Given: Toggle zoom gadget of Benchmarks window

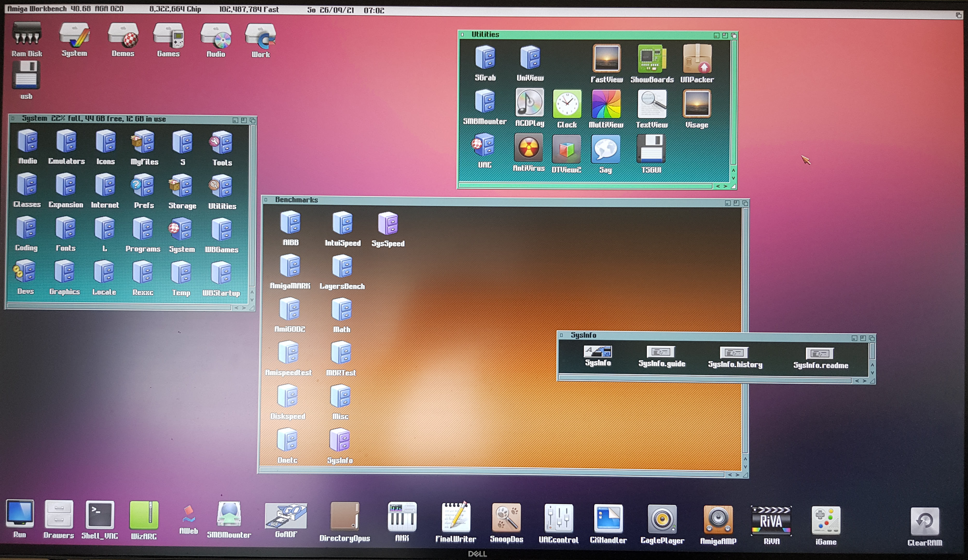Looking at the screenshot, I should coord(736,203).
